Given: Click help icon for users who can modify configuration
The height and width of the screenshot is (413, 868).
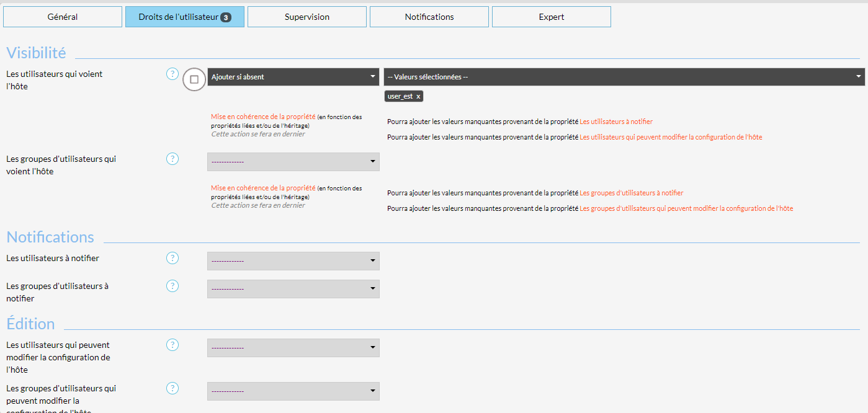Looking at the screenshot, I should point(172,345).
